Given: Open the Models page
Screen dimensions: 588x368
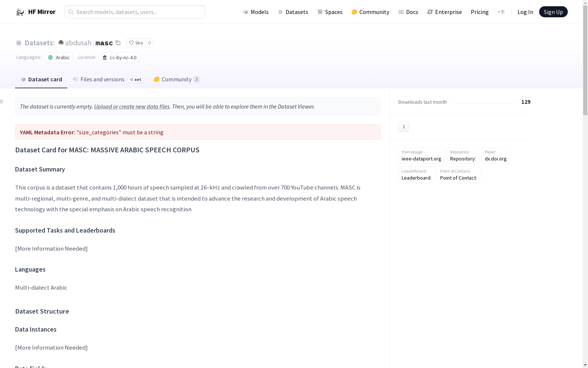Looking at the screenshot, I should click(256, 12).
